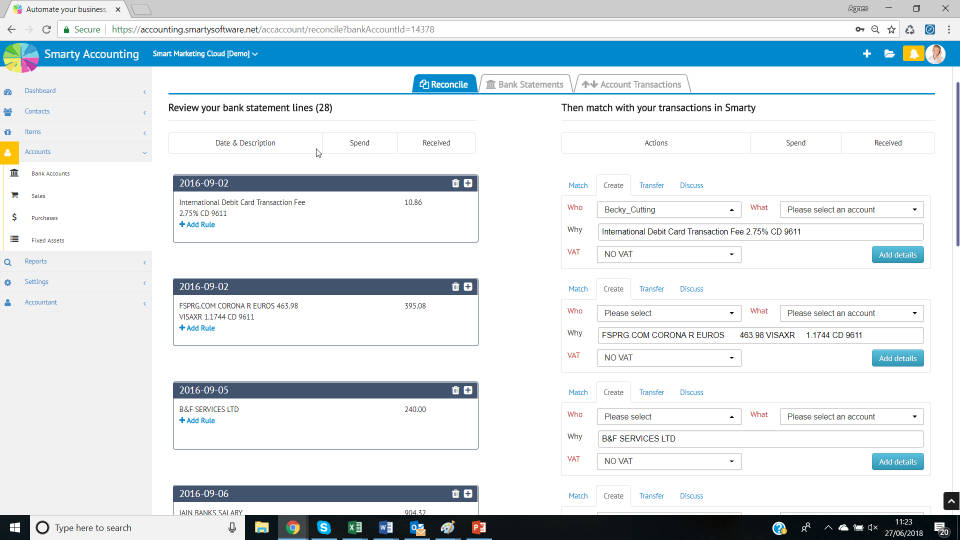
Task: Click the trash icon on first 2016-09-02 line
Action: (x=456, y=183)
